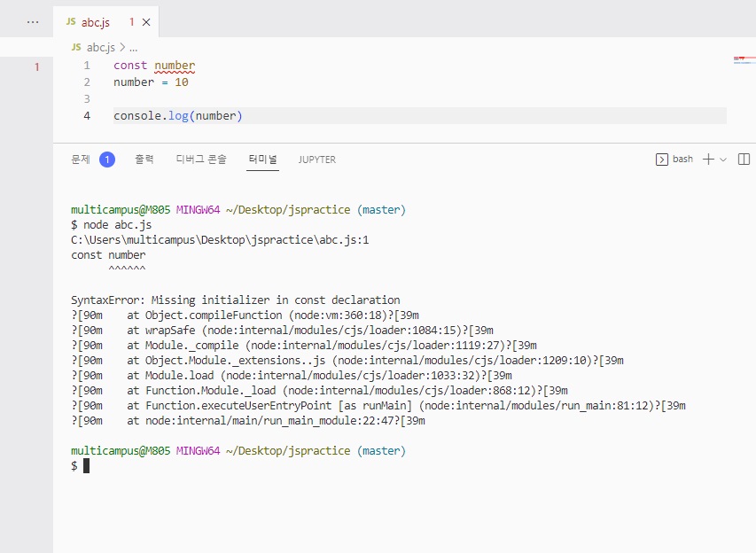This screenshot has height=553, width=756.
Task: Close the abc.js tab
Action: (146, 22)
